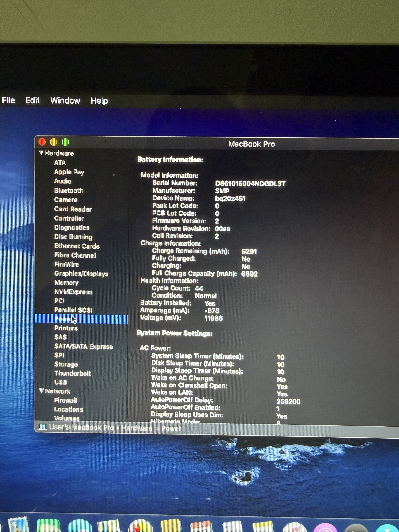The width and height of the screenshot is (399, 532).
Task: Select SATA/SATA Express in the sidebar
Action: (x=84, y=346)
